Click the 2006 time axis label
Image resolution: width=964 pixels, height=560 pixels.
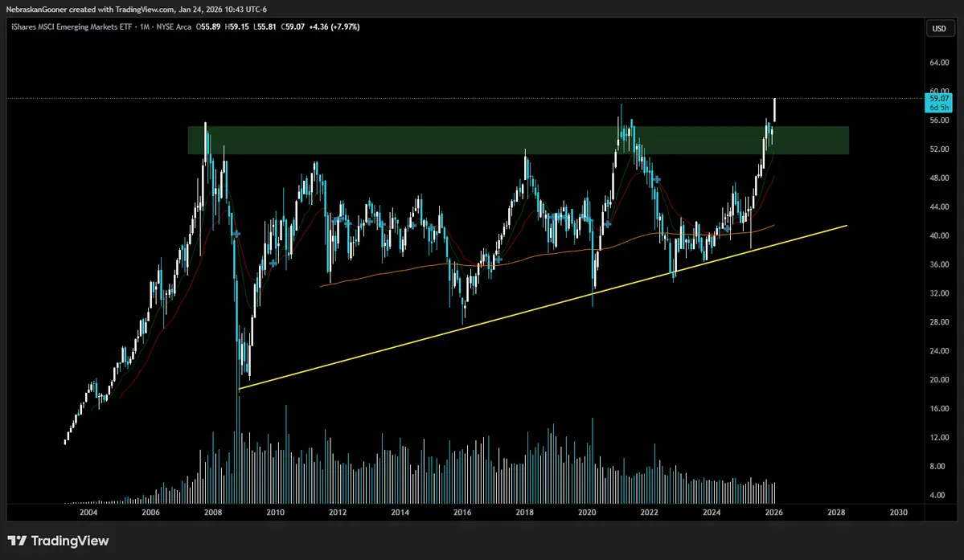tap(150, 513)
